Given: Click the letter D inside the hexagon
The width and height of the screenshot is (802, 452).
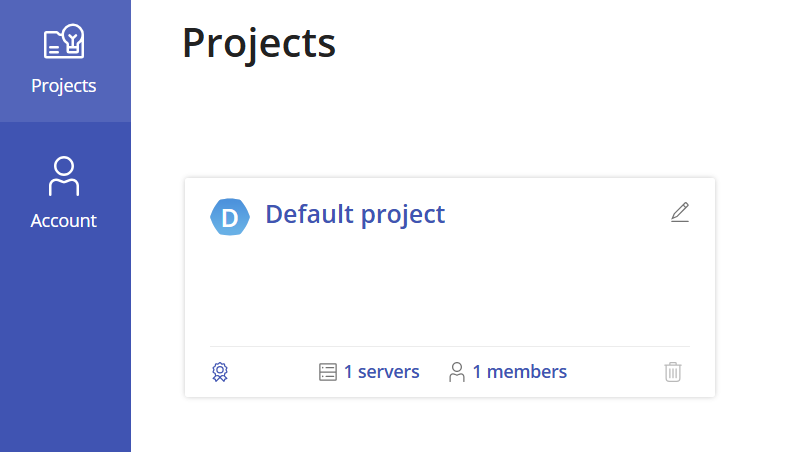Looking at the screenshot, I should tap(229, 218).
